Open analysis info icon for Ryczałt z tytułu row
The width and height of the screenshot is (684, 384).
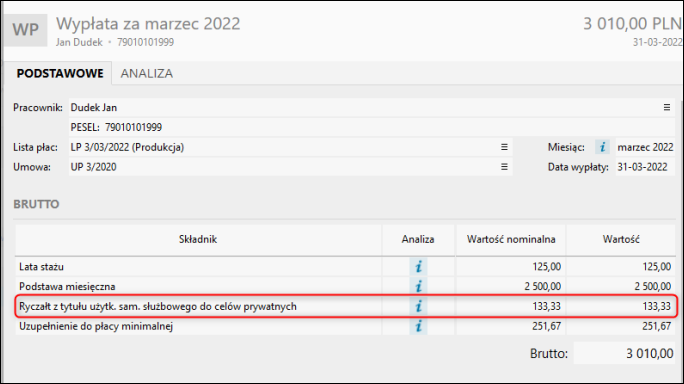click(x=418, y=306)
